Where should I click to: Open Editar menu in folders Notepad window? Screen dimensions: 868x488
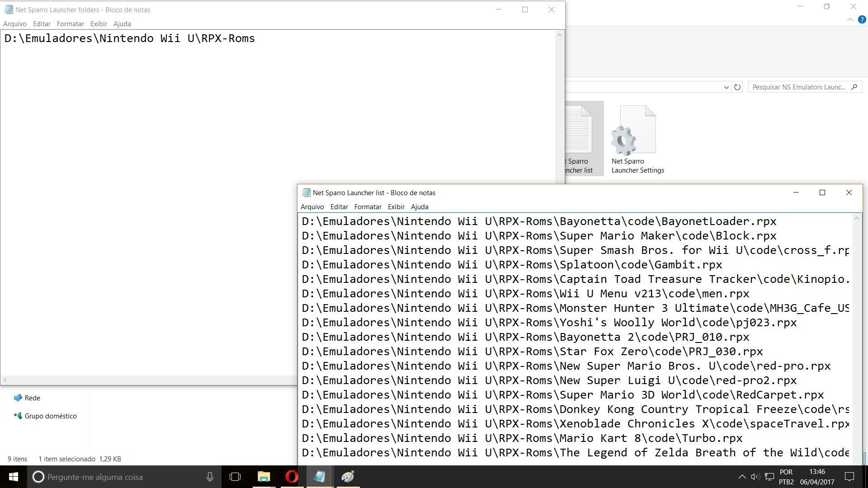tap(42, 24)
